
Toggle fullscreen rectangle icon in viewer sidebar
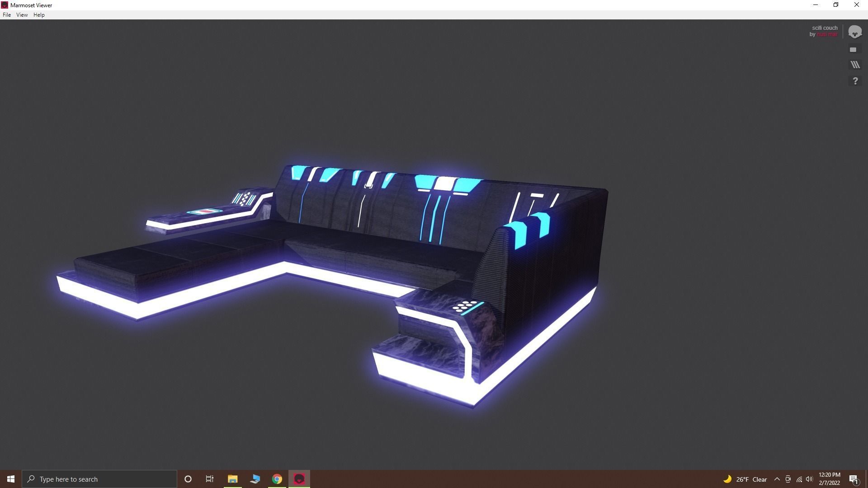click(853, 50)
